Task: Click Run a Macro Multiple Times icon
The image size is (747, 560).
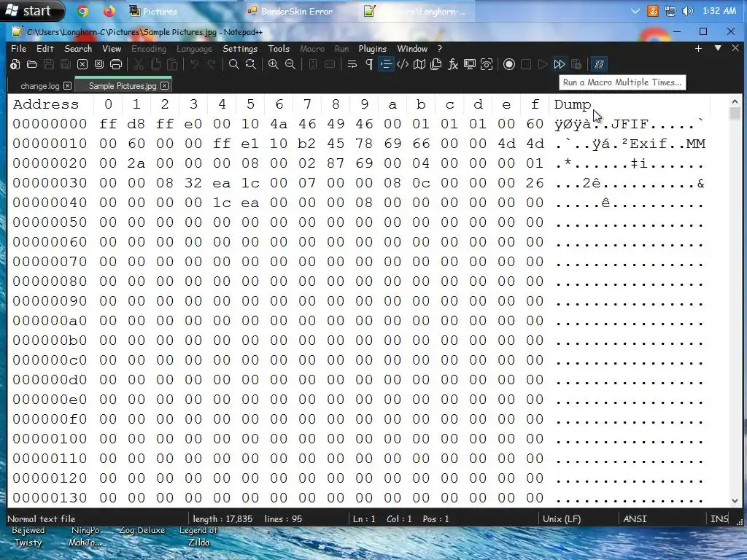Action: click(560, 64)
